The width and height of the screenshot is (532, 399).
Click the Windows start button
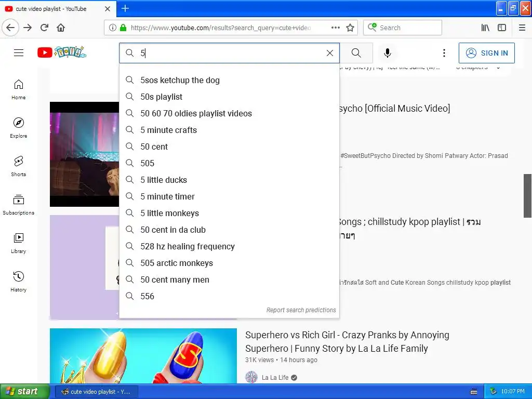[x=24, y=391]
